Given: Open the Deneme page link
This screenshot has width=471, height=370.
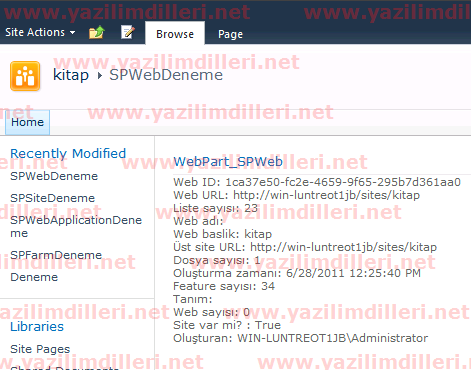Looking at the screenshot, I should point(34,277).
